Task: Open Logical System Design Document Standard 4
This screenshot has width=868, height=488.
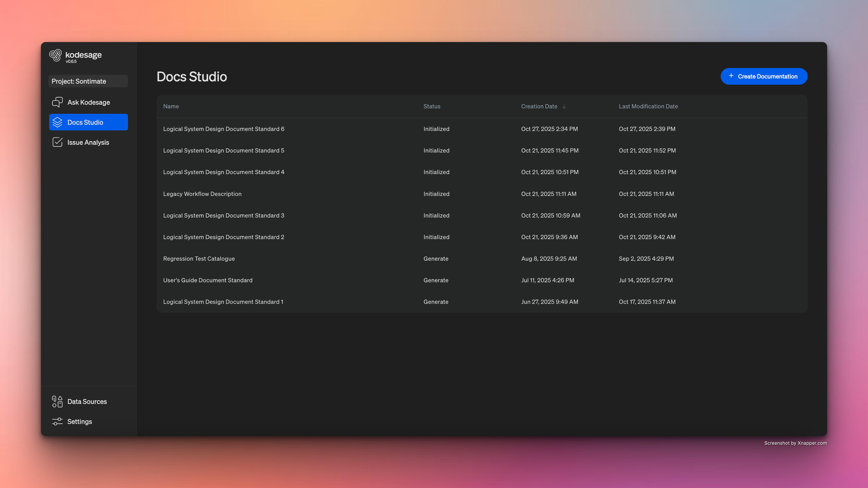Action: pyautogui.click(x=224, y=172)
